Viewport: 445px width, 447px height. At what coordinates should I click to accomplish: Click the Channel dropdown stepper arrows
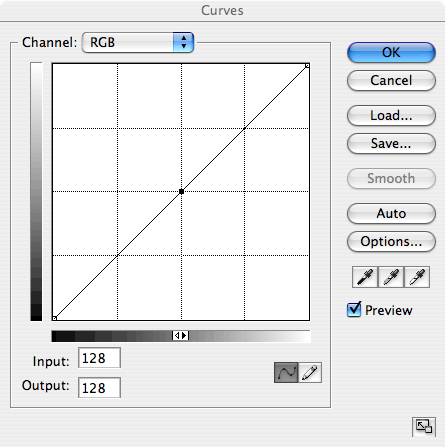[183, 42]
